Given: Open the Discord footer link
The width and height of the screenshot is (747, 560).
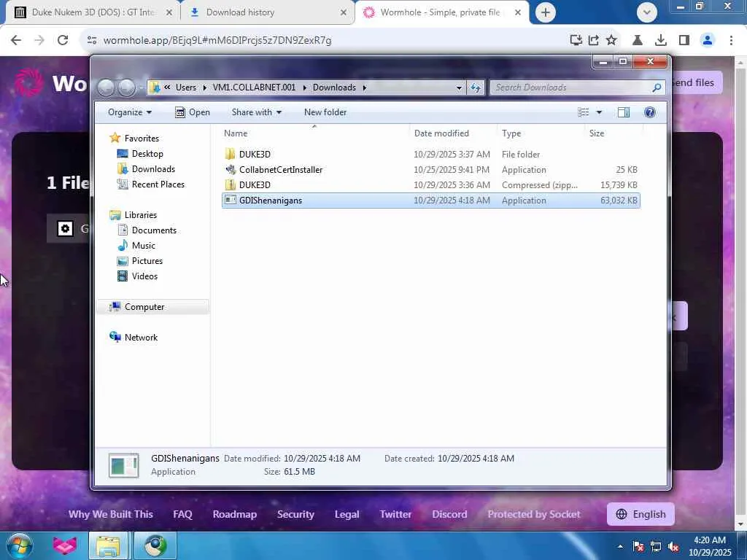Looking at the screenshot, I should tap(449, 514).
